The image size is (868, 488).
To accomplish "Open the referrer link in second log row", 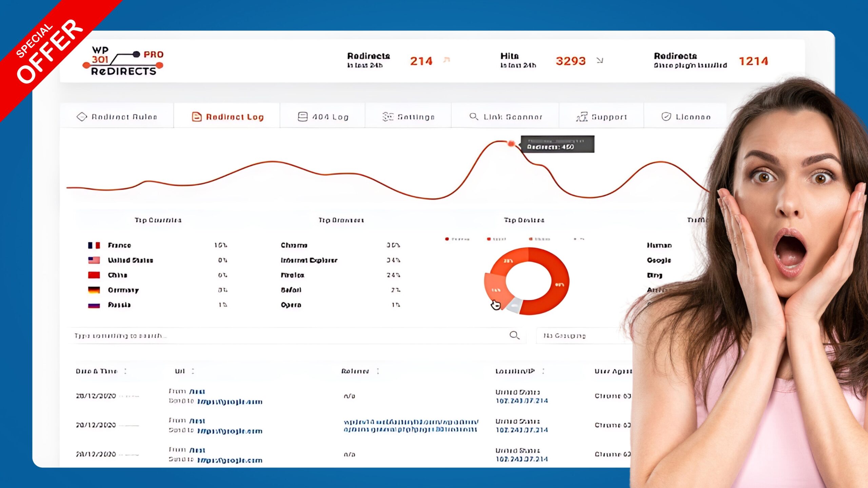I will pos(411,426).
